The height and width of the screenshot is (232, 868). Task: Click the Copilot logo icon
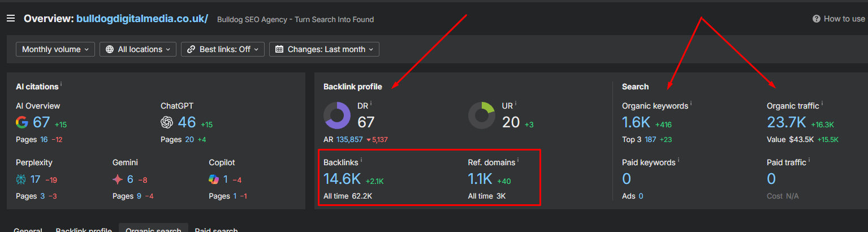click(214, 179)
